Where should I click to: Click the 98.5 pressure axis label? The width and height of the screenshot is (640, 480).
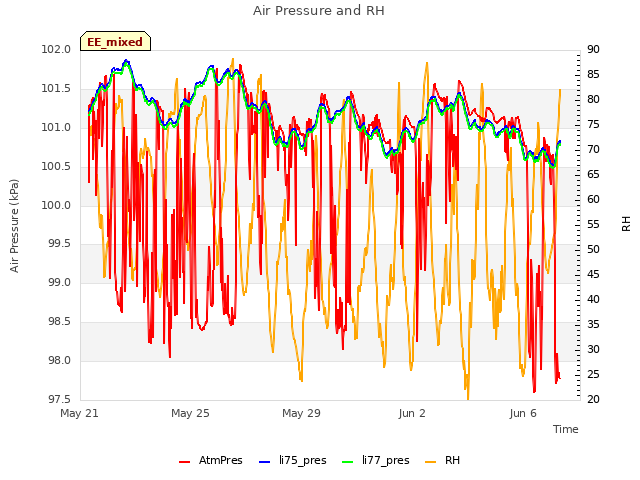tap(59, 322)
